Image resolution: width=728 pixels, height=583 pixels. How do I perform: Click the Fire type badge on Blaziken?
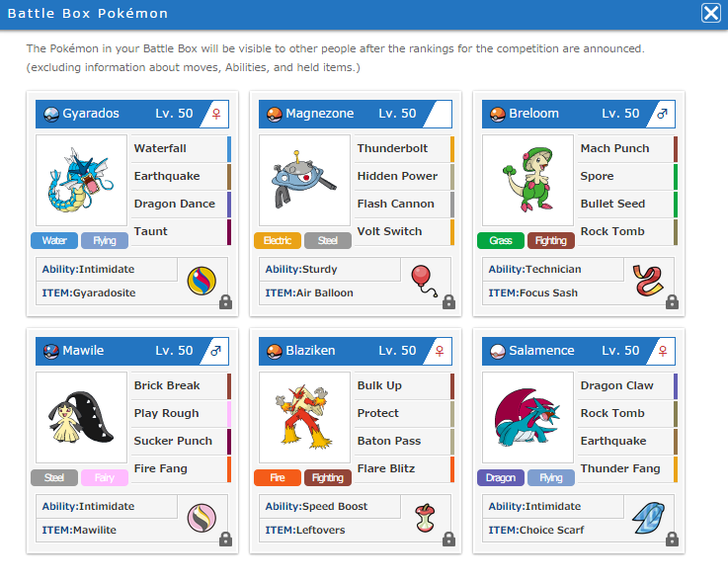[x=278, y=477]
